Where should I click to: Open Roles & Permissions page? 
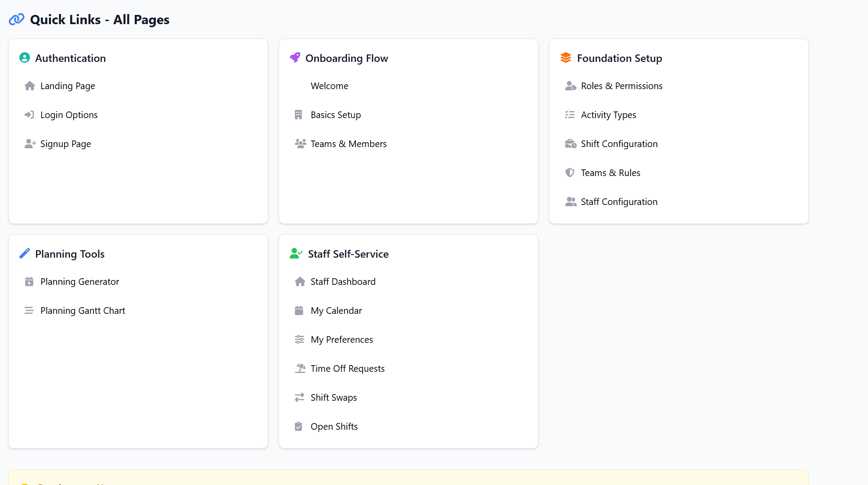click(x=621, y=86)
